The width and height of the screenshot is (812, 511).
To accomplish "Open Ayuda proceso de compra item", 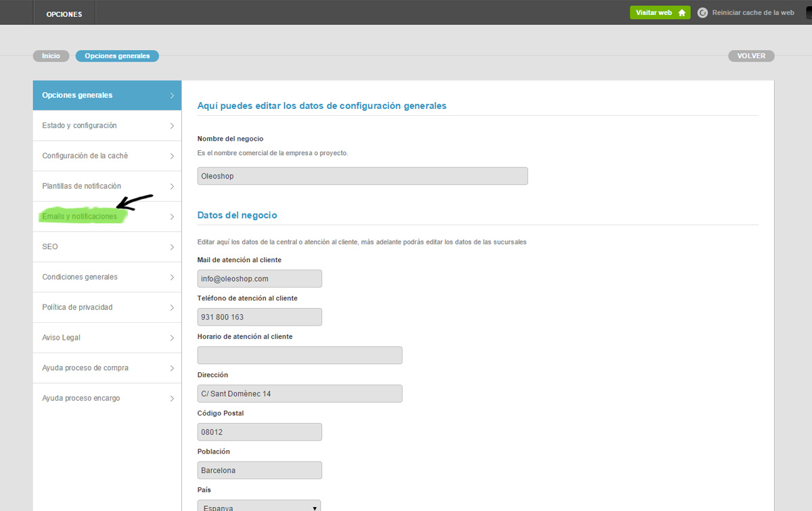I will [x=107, y=368].
